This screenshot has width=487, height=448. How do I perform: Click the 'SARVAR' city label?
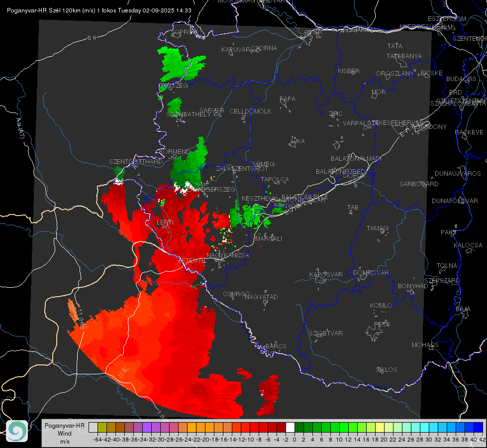pos(212,111)
